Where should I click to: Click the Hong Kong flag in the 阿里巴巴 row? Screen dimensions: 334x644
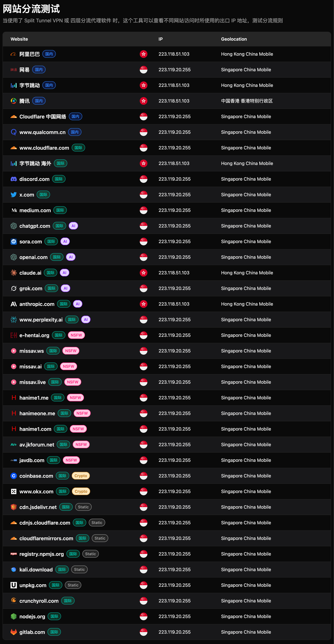[144, 54]
